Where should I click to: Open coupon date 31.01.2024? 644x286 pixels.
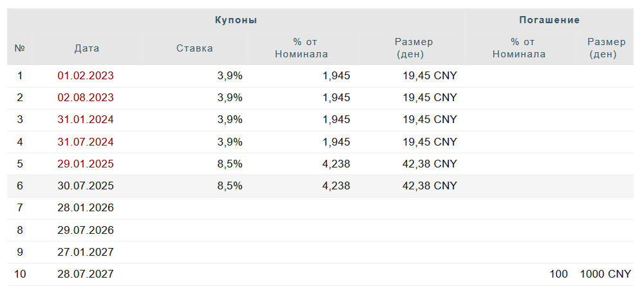coord(86,120)
